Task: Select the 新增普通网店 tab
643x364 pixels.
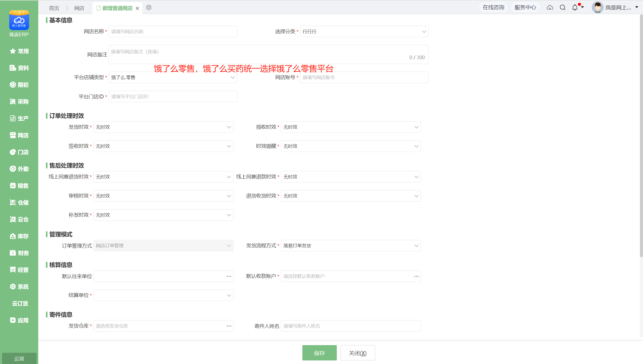Action: tap(117, 8)
